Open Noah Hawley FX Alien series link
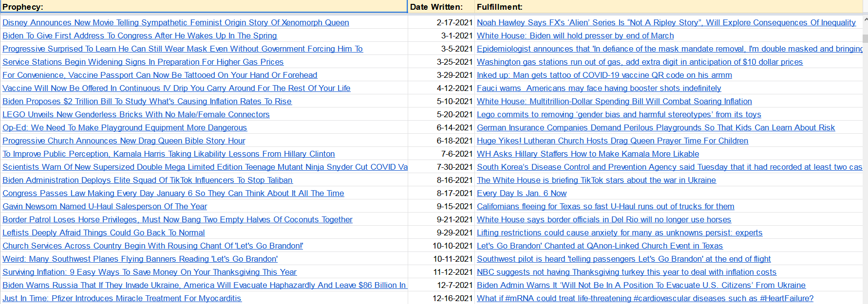 tap(666, 22)
